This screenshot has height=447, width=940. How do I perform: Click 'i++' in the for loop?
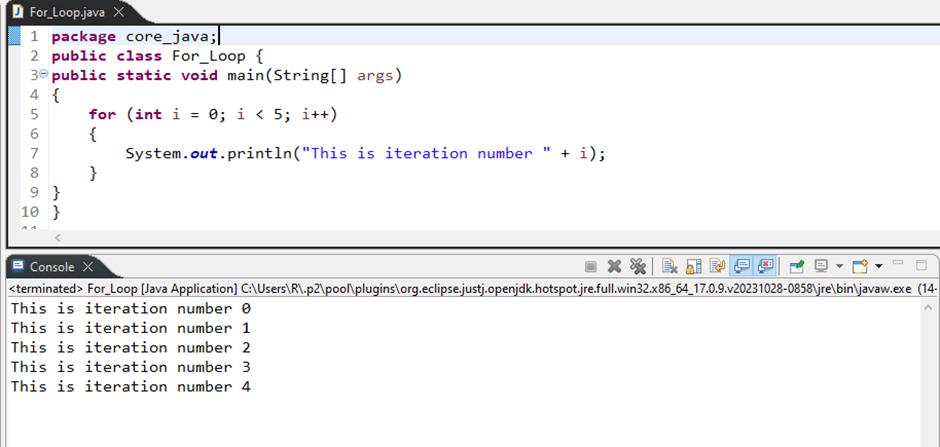pyautogui.click(x=315, y=114)
